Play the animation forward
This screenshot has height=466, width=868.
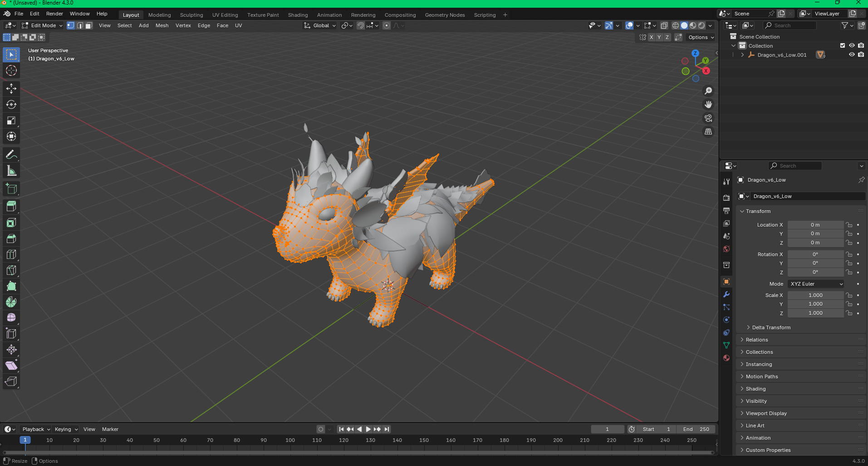tap(368, 429)
